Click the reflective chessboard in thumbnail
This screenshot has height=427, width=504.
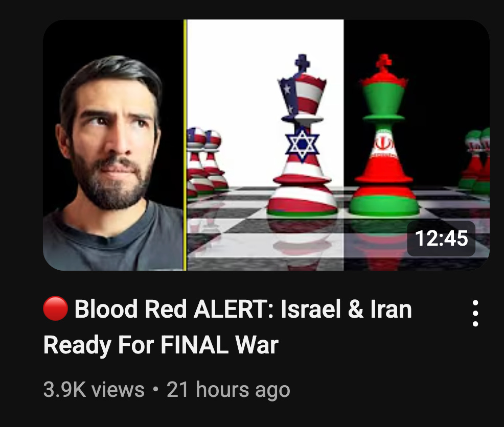point(337,228)
